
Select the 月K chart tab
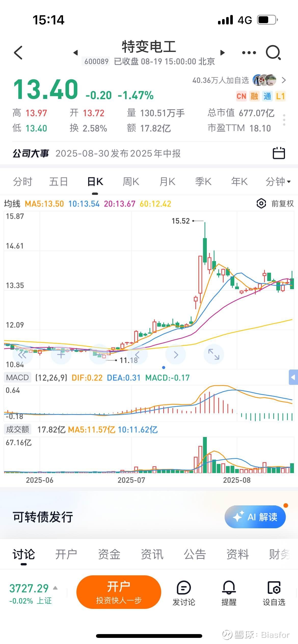[x=167, y=182]
